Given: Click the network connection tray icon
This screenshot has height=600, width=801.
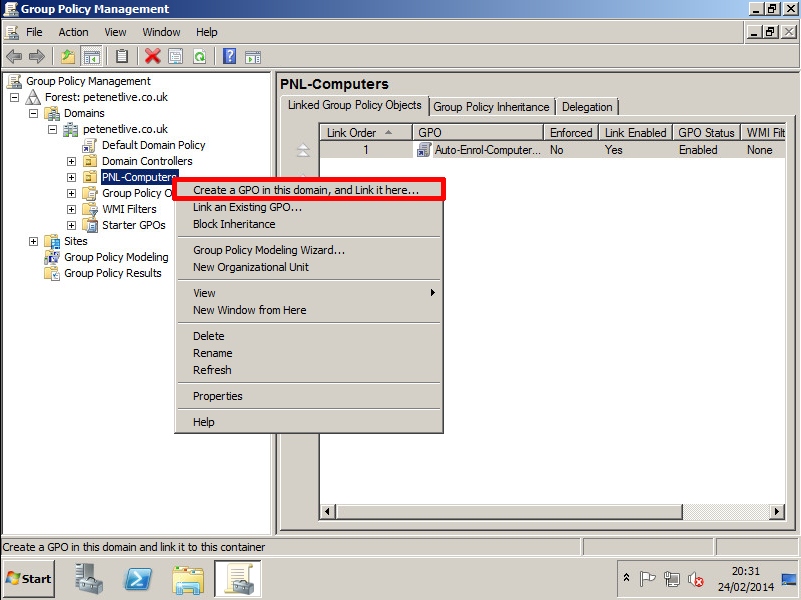Looking at the screenshot, I should pos(672,579).
